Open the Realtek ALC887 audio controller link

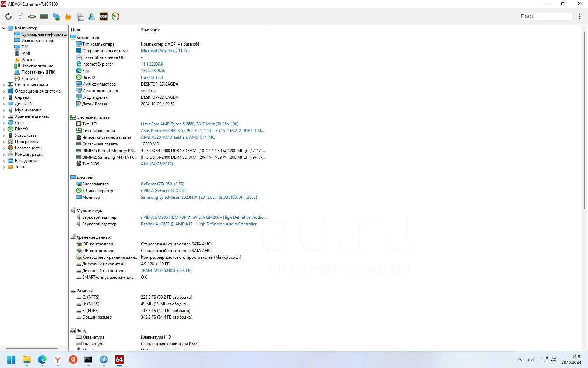199,224
